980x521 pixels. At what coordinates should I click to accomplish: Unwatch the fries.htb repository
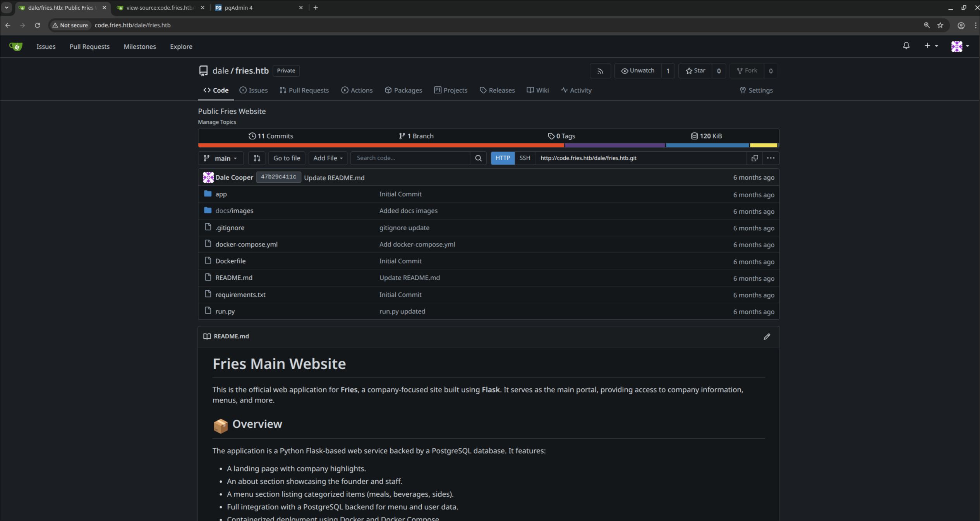coord(637,71)
